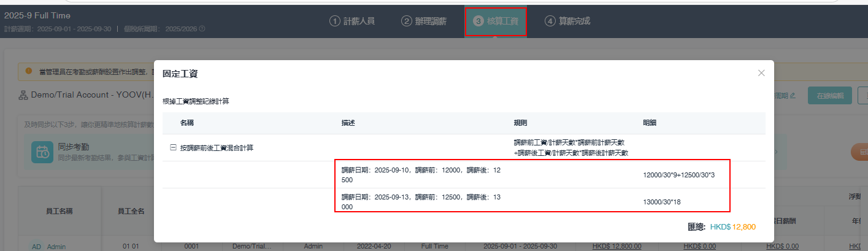Image resolution: width=868 pixels, height=251 pixels.
Task: Click the organization tree icon beside Demo/Trial Account
Action: tap(23, 95)
